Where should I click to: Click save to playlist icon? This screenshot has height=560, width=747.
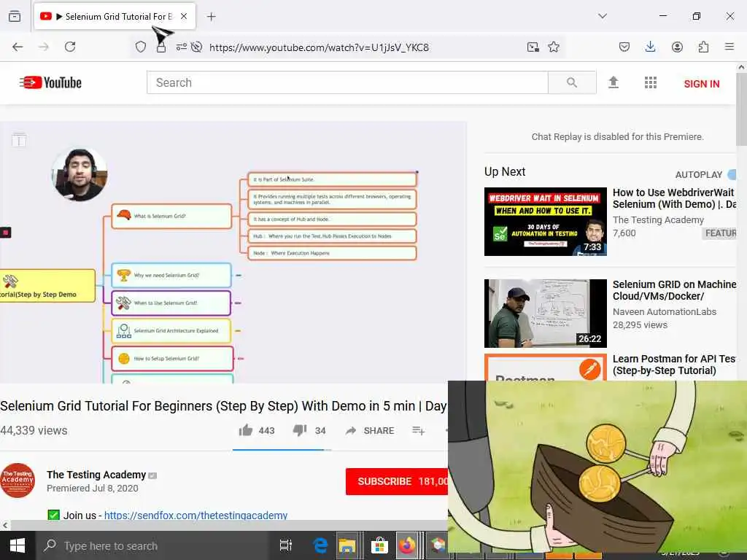click(418, 430)
